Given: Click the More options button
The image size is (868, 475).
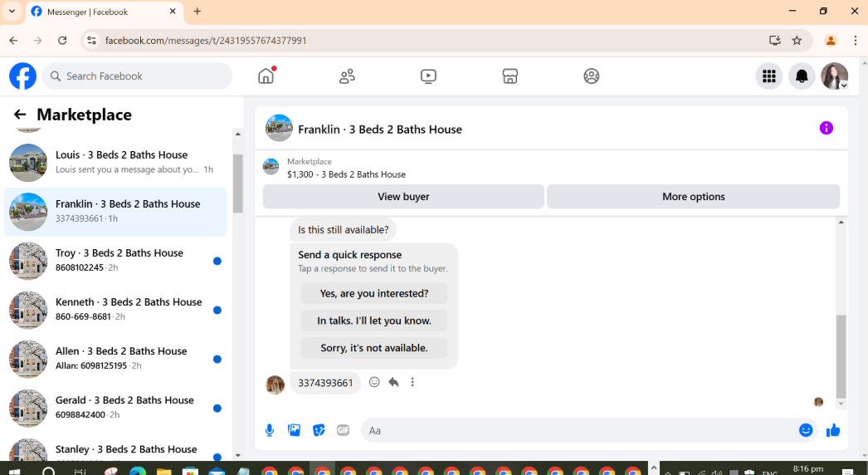Looking at the screenshot, I should [x=693, y=196].
